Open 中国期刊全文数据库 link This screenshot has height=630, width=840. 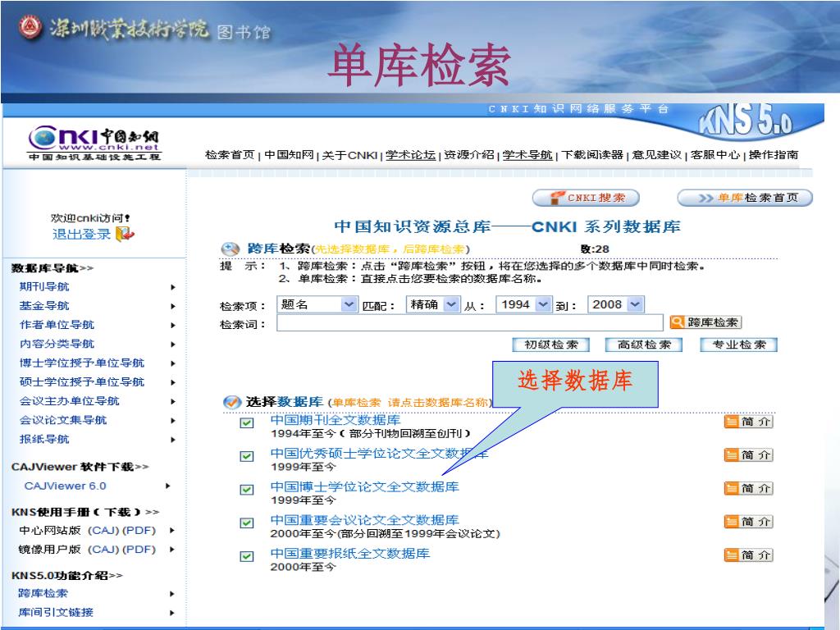(x=336, y=420)
